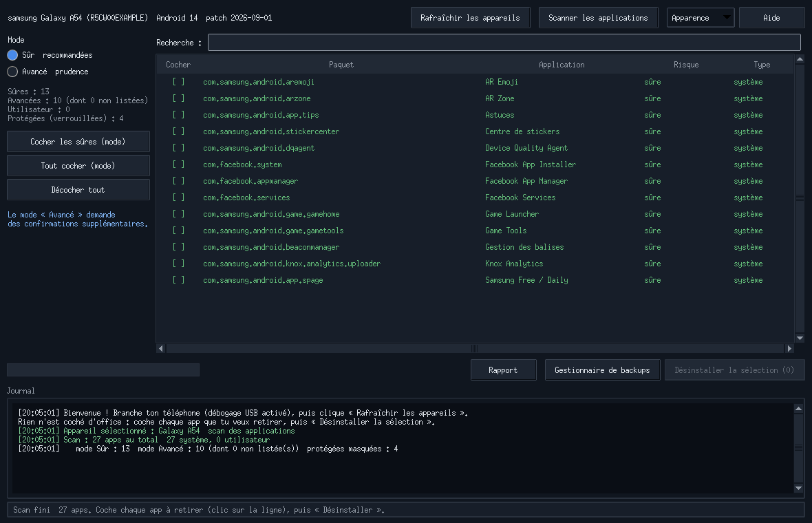This screenshot has height=523, width=812.
Task: Check the Knox Analytics row checkbox
Action: click(178, 264)
